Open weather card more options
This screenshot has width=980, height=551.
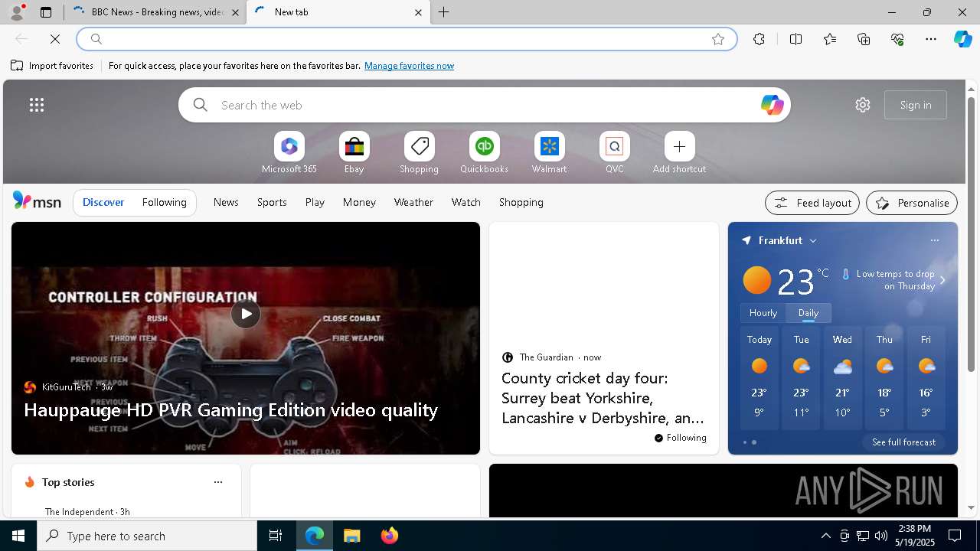(x=935, y=240)
